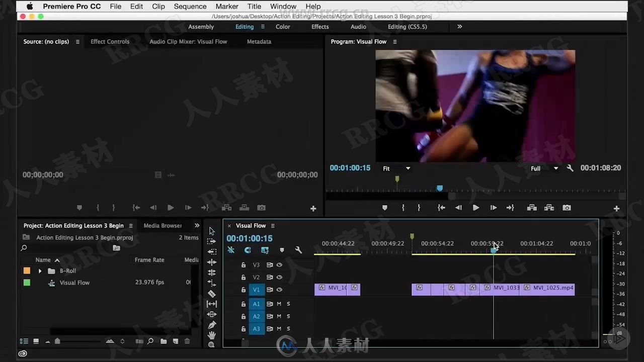Toggle nest sequences insert mode
Screen dimensions: 644x362
231,250
